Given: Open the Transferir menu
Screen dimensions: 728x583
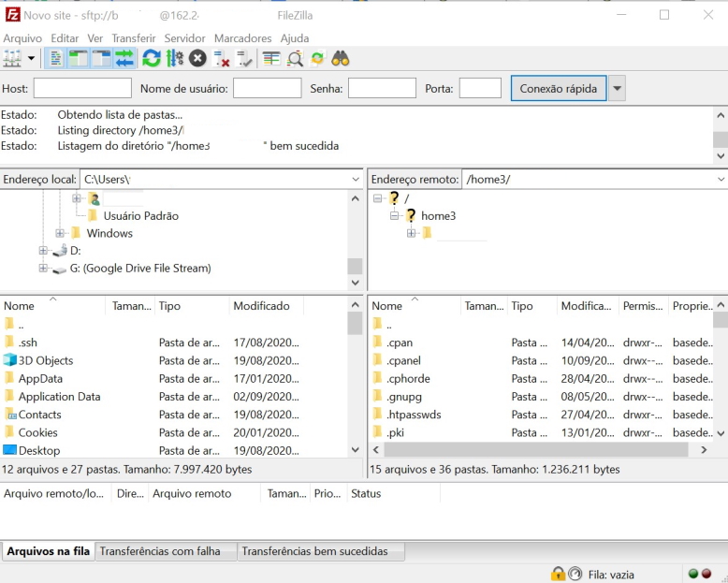Looking at the screenshot, I should click(134, 38).
